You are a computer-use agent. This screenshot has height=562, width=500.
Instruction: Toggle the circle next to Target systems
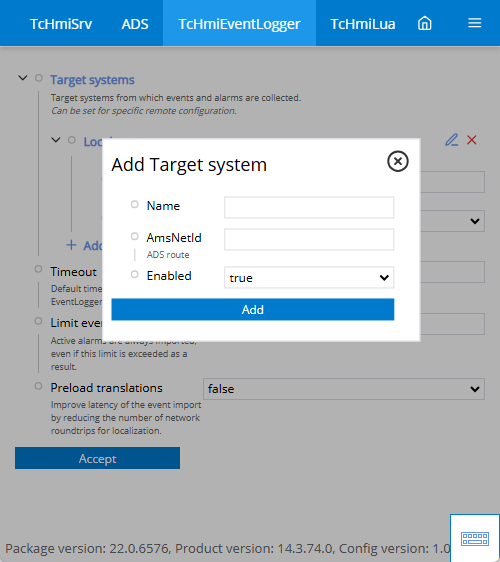pyautogui.click(x=38, y=78)
